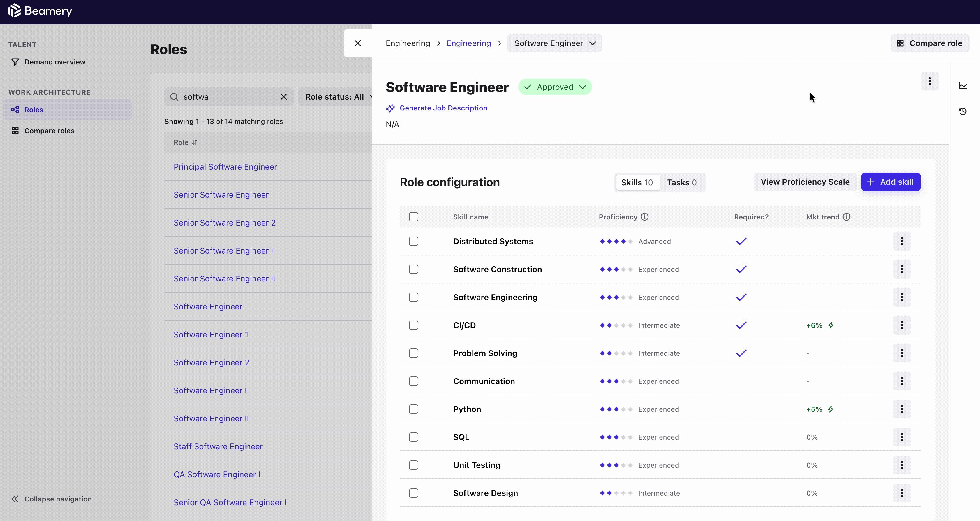
Task: Click the Add skill button
Action: (x=890, y=182)
